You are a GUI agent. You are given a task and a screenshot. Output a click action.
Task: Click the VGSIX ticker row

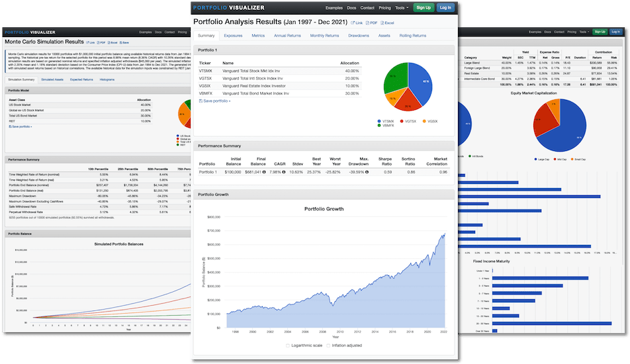[279, 86]
